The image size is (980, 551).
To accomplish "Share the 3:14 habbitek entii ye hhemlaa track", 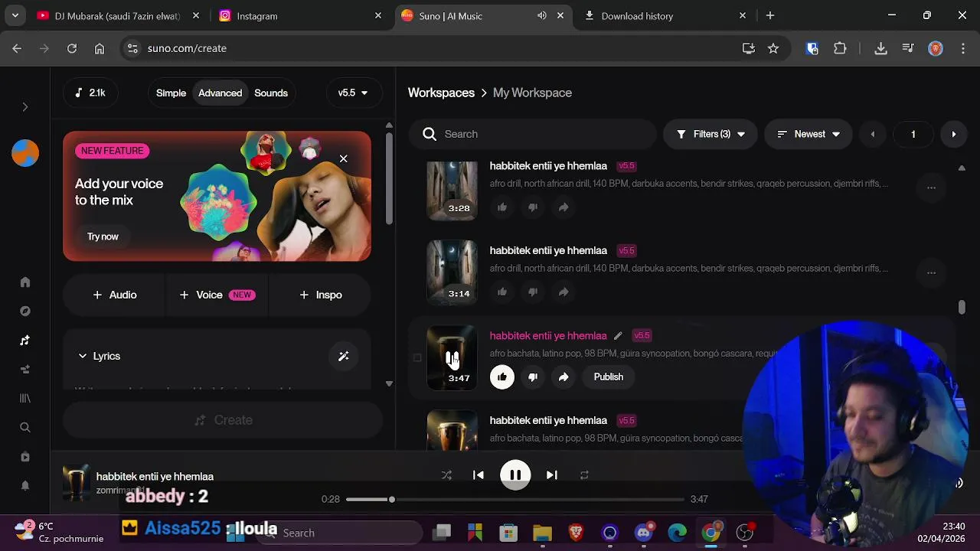I will point(563,292).
